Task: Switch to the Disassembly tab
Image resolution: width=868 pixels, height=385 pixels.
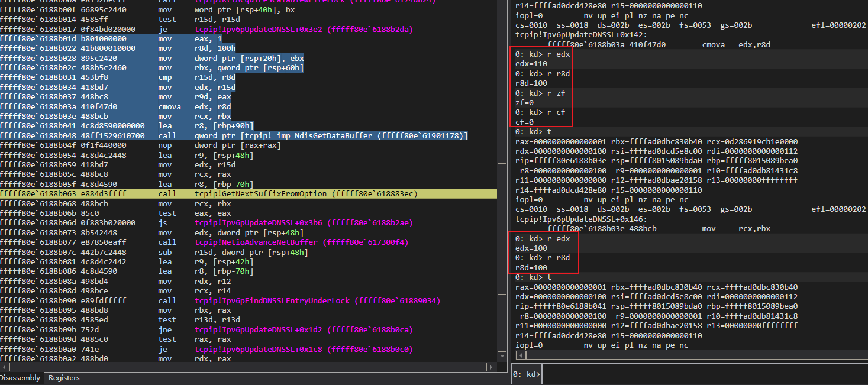Action: 20,377
